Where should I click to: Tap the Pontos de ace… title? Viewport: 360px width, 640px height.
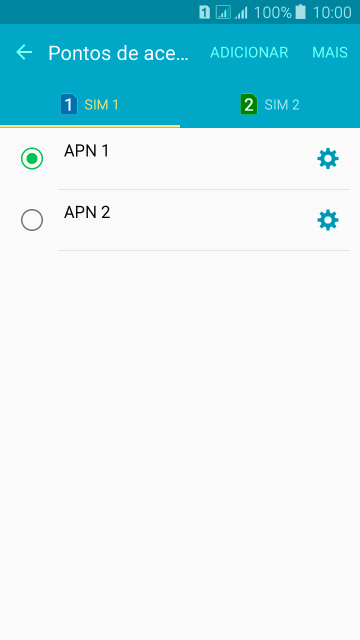[118, 53]
